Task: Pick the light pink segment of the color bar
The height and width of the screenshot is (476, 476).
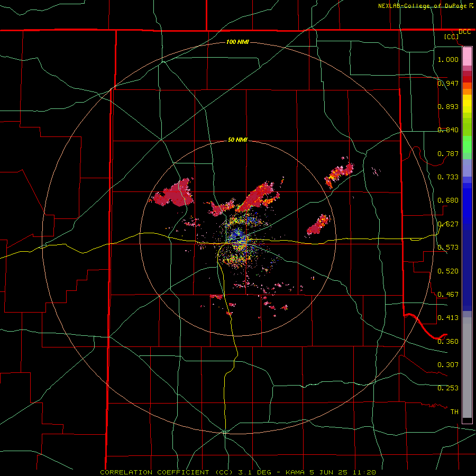Action: tap(467, 56)
